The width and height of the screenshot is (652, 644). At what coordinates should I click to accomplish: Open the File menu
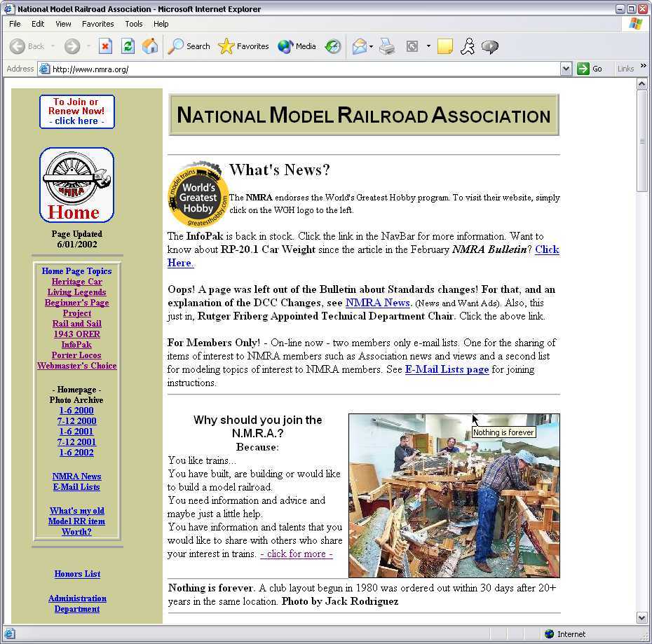click(15, 24)
